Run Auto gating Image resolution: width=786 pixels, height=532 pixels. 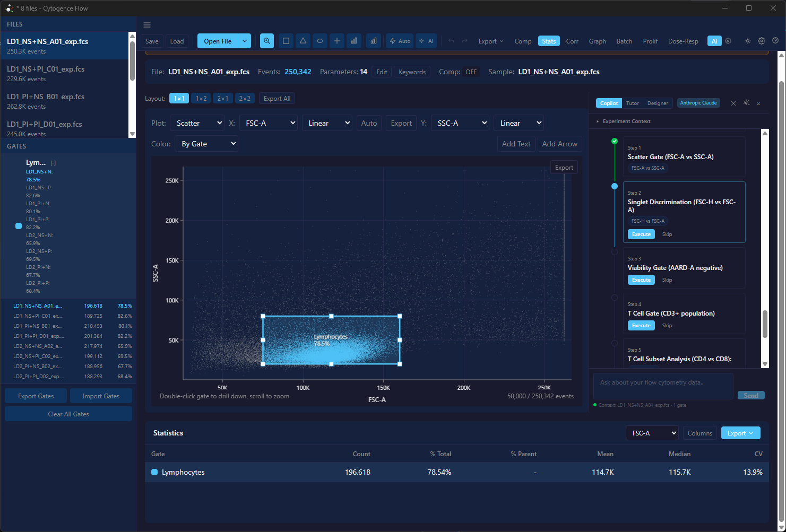tap(399, 41)
